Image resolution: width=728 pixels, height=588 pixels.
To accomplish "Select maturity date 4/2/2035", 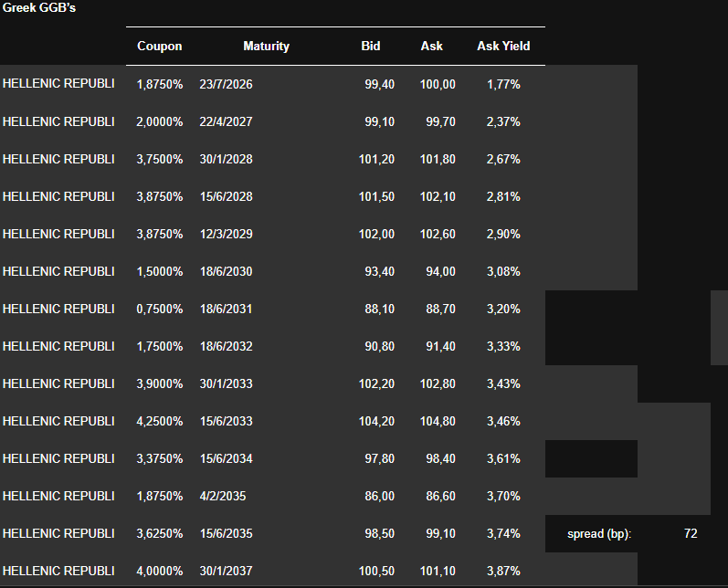I will click(222, 496).
